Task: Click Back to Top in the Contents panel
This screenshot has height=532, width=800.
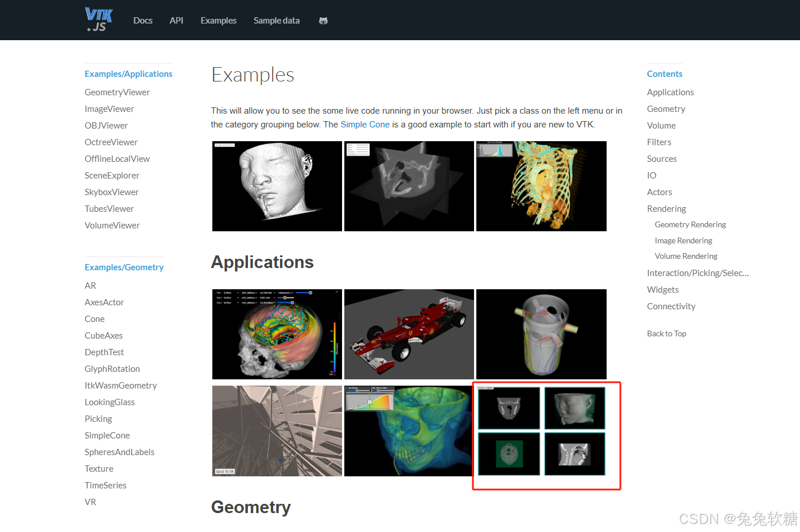Action: (x=666, y=333)
